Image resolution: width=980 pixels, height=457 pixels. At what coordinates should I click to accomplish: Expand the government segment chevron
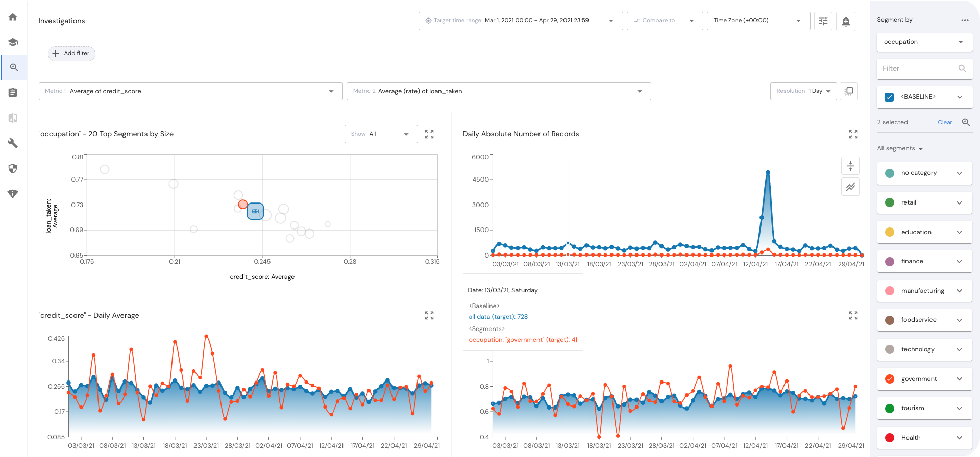960,379
